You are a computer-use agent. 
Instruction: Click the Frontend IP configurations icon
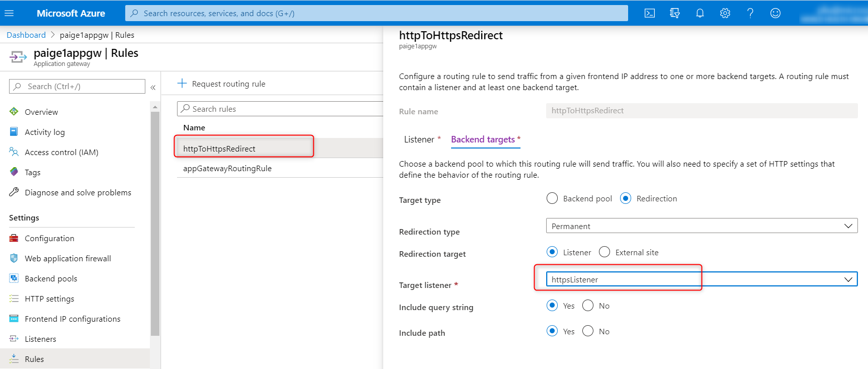point(14,319)
